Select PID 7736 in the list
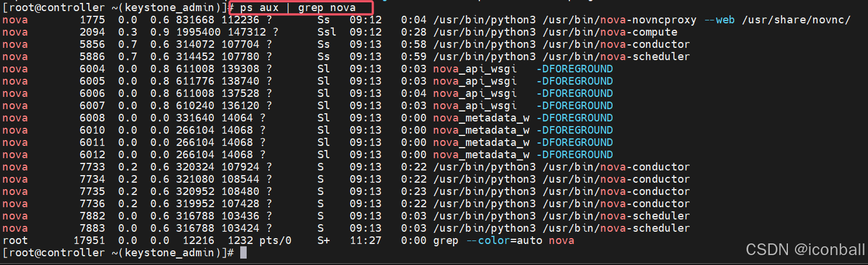868x265 pixels. [x=92, y=204]
